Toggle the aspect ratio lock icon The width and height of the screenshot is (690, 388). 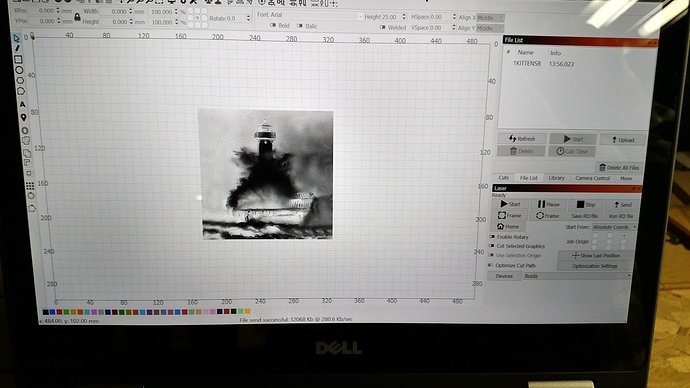pyautogui.click(x=77, y=17)
